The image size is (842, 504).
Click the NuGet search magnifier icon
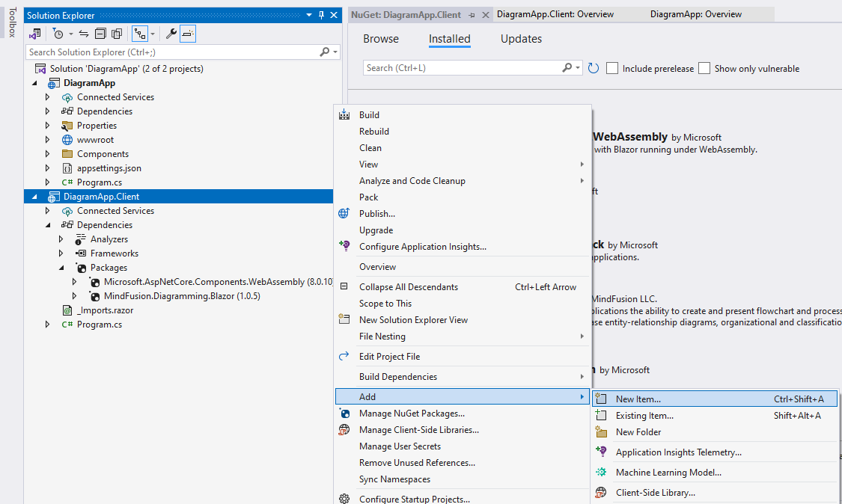[567, 67]
